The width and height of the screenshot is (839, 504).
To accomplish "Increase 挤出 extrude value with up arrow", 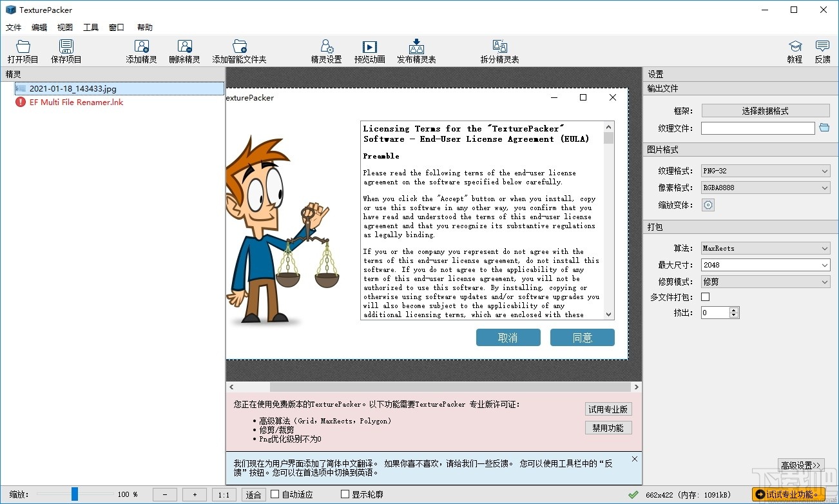I will [734, 309].
